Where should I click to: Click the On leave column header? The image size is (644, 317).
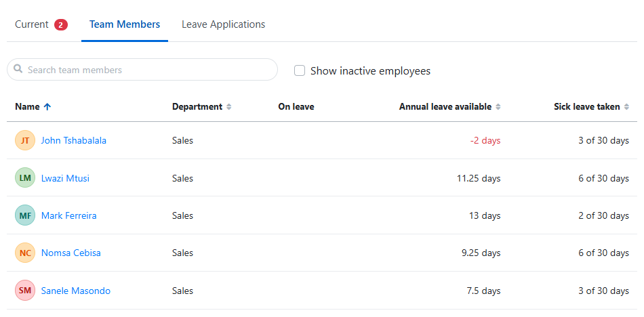point(296,107)
